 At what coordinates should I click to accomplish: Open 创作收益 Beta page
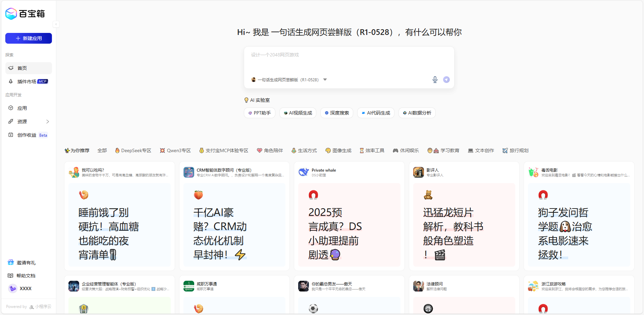(29, 135)
